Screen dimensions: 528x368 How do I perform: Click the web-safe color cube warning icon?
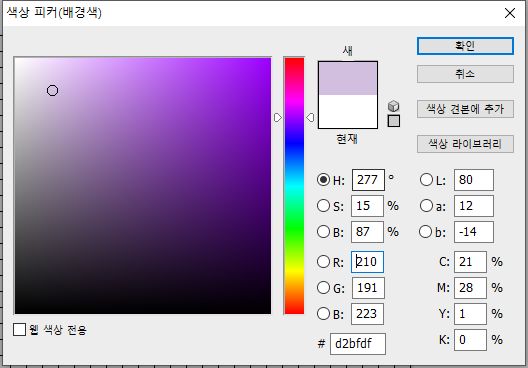coord(394,106)
